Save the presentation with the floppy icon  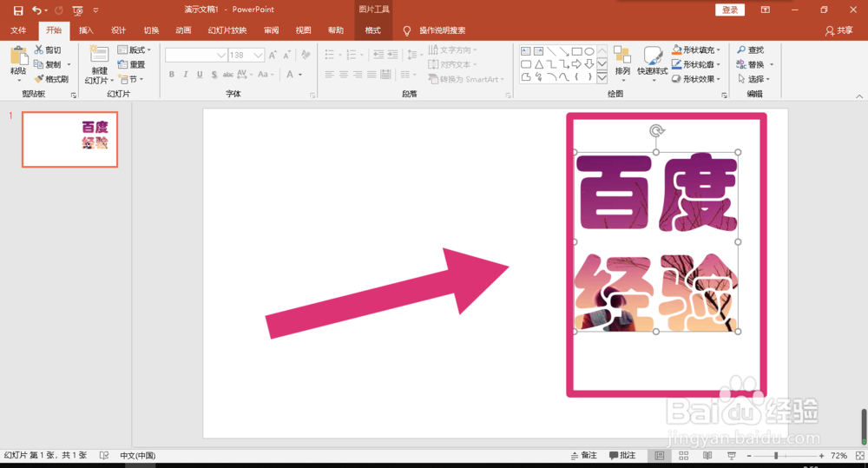coord(18,10)
